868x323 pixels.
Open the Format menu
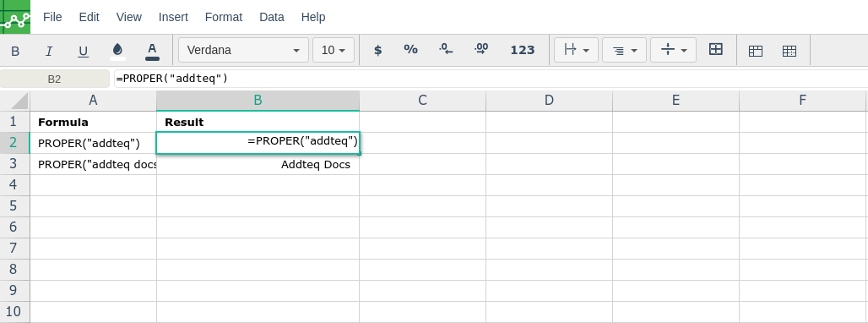coord(224,17)
